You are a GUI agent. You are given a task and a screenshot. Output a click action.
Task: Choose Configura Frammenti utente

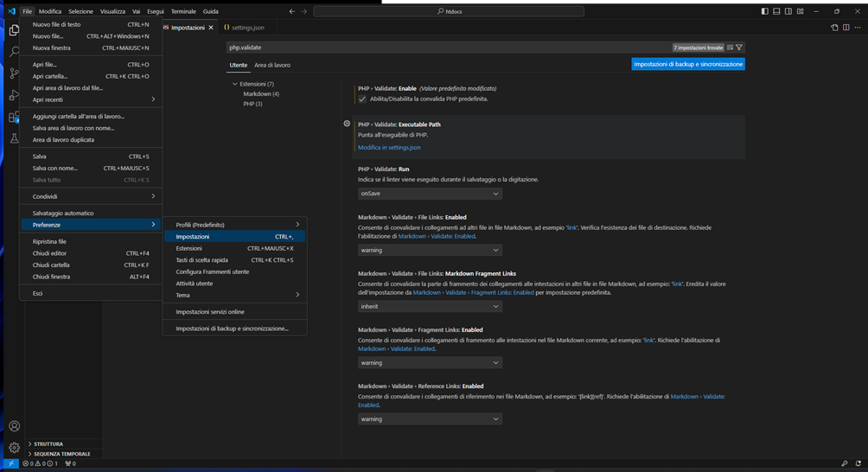234,271
